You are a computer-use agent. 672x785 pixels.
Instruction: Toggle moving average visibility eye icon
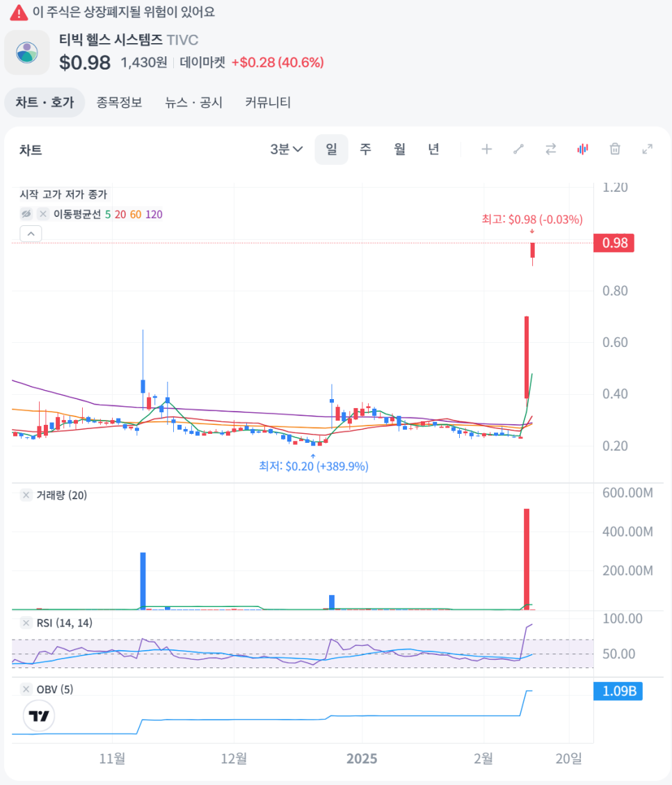pos(26,214)
